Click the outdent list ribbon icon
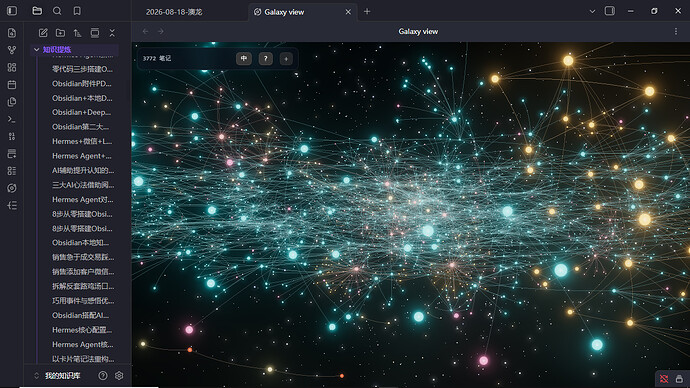The width and height of the screenshot is (690, 388). 12,205
